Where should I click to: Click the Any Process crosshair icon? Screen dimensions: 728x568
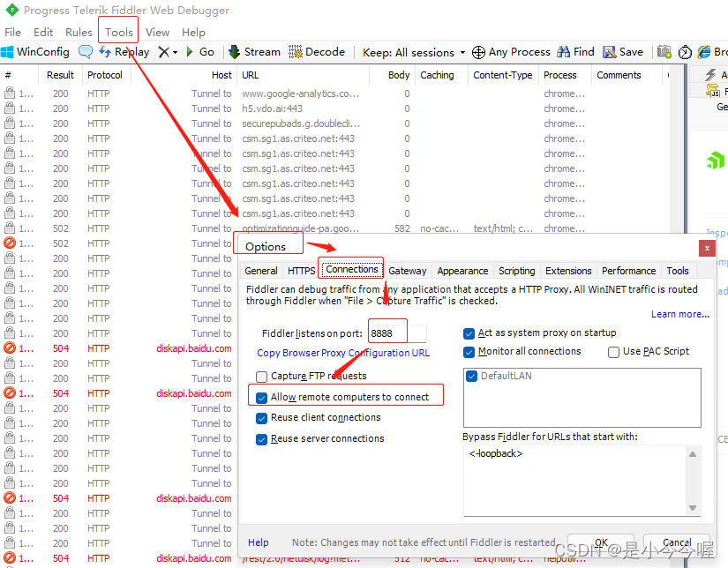(x=478, y=52)
